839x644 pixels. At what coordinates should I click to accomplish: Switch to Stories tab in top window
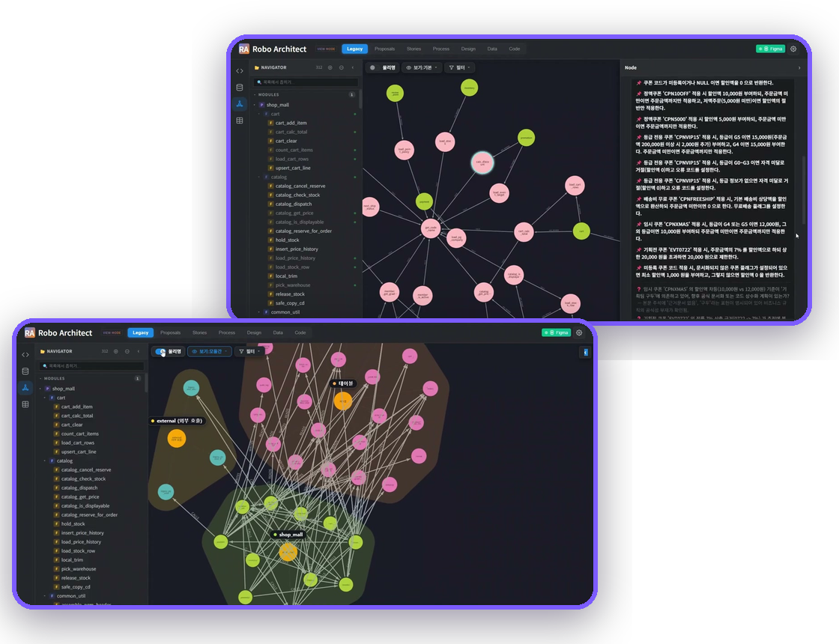(x=414, y=49)
